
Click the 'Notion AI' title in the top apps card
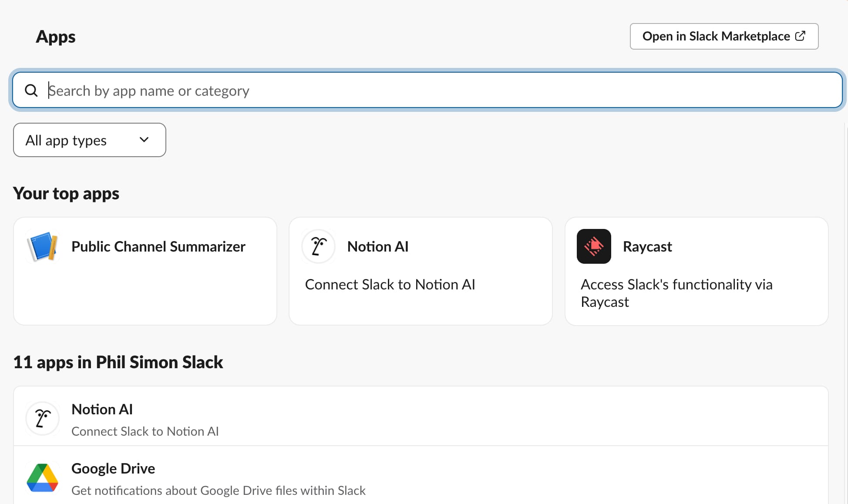(x=378, y=246)
